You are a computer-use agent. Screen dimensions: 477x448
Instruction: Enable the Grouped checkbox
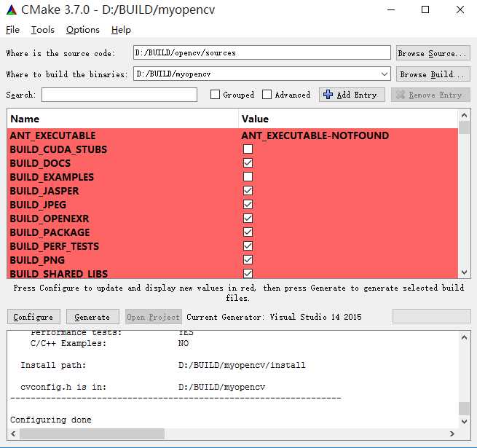point(215,95)
